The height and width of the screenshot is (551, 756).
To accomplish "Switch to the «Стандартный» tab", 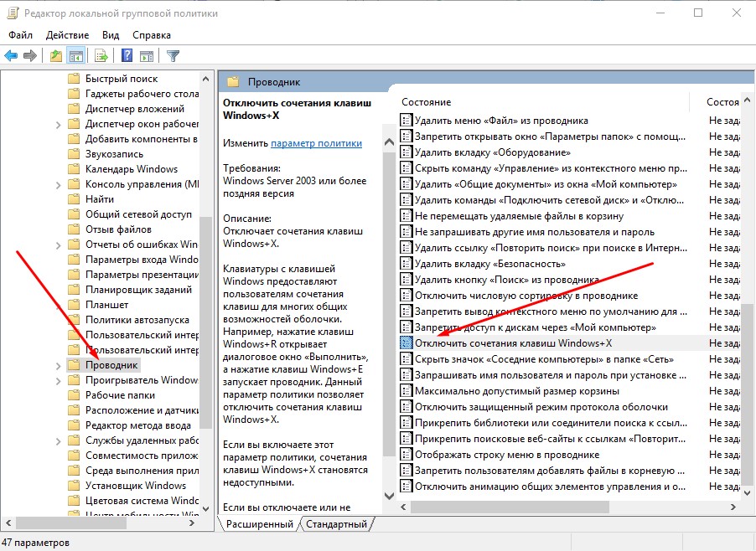I will pyautogui.click(x=335, y=524).
